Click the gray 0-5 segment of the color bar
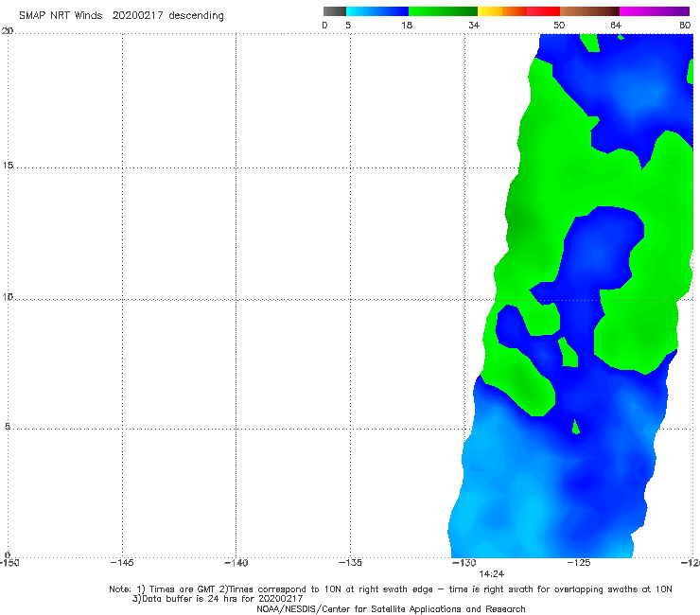 click(x=335, y=11)
